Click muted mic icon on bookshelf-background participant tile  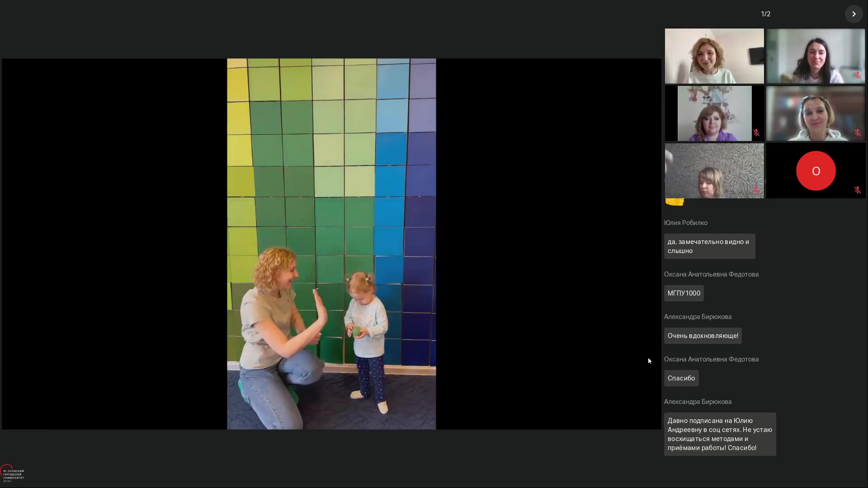[857, 133]
